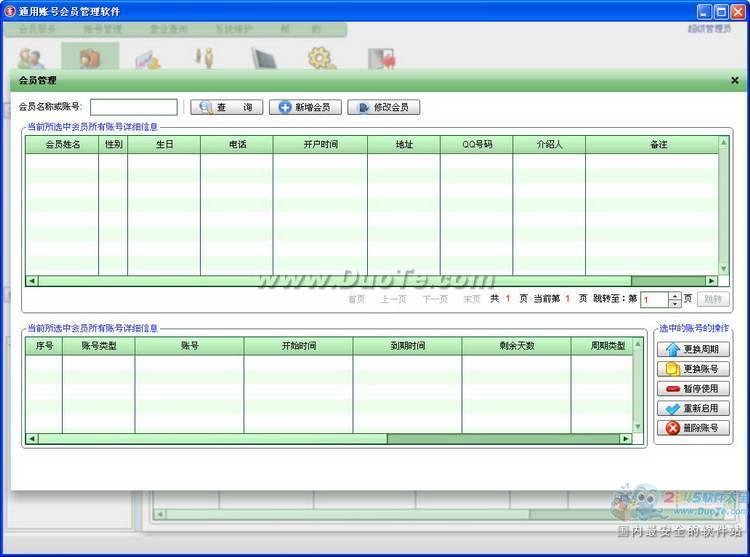Click account table horizontal scrollbar left arrow
Screen dimensions: 750x557
(x=32, y=438)
